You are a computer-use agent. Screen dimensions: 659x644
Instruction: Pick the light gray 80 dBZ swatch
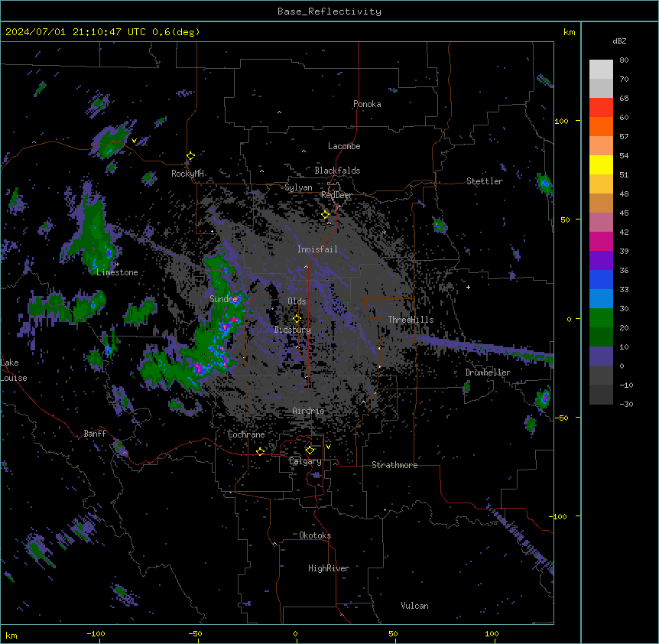(601, 70)
